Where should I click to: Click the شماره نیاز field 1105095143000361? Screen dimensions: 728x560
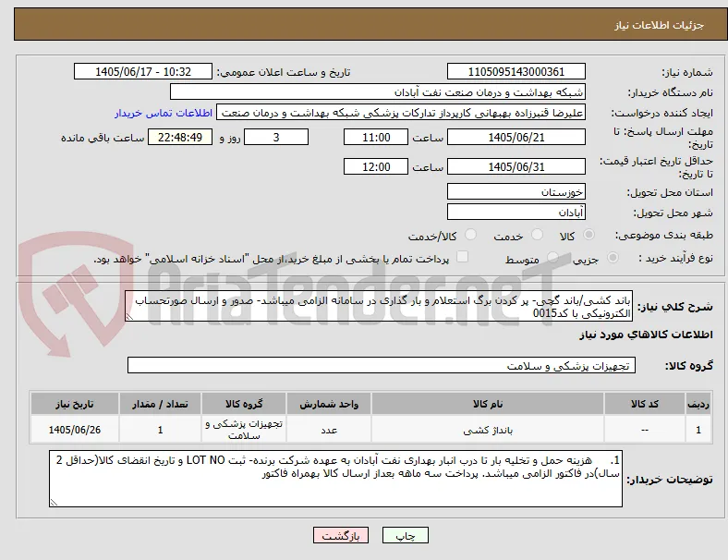coord(516,71)
